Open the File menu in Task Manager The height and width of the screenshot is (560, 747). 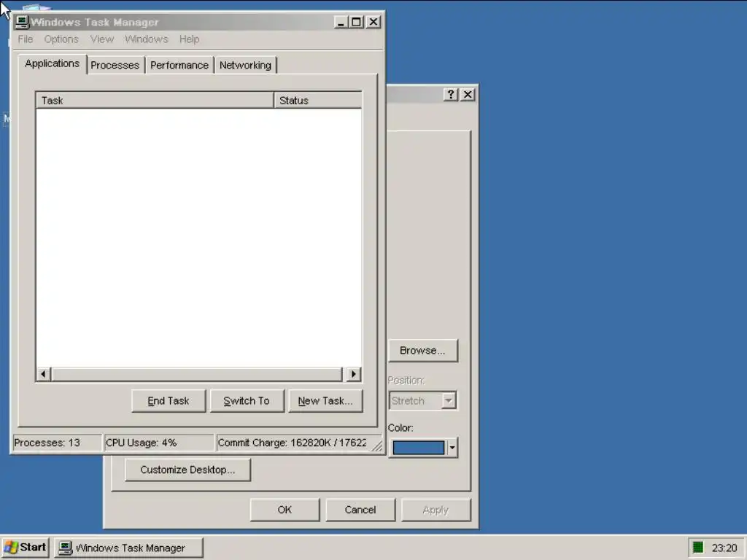pyautogui.click(x=26, y=39)
